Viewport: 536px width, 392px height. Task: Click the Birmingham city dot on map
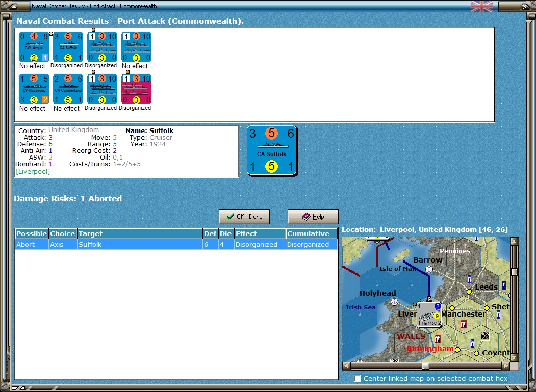click(458, 350)
